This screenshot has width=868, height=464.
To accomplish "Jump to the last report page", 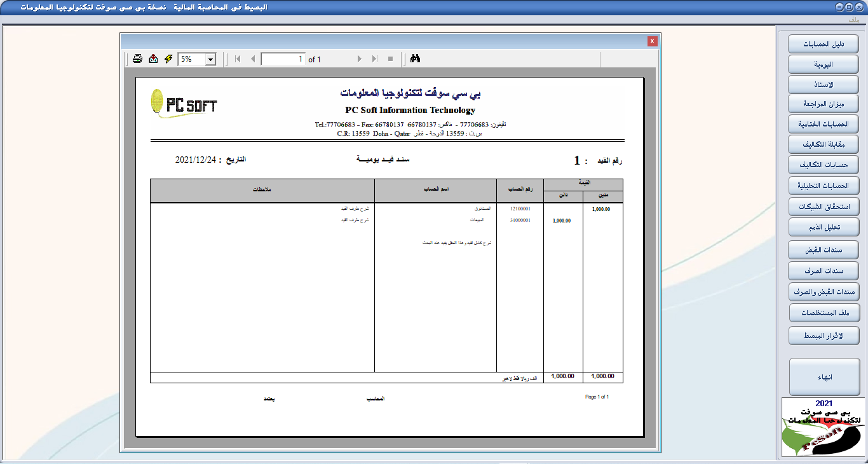I will coord(375,58).
